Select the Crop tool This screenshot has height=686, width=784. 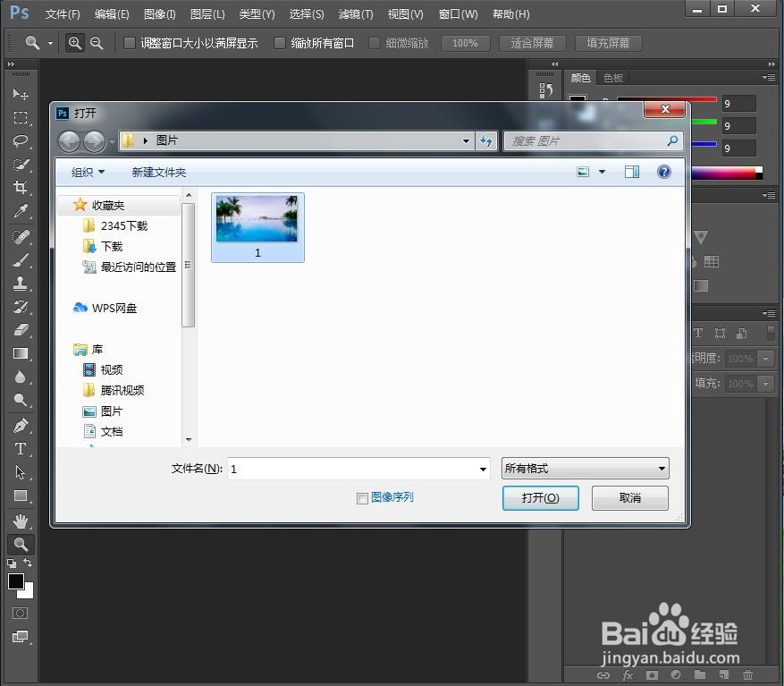point(20,188)
